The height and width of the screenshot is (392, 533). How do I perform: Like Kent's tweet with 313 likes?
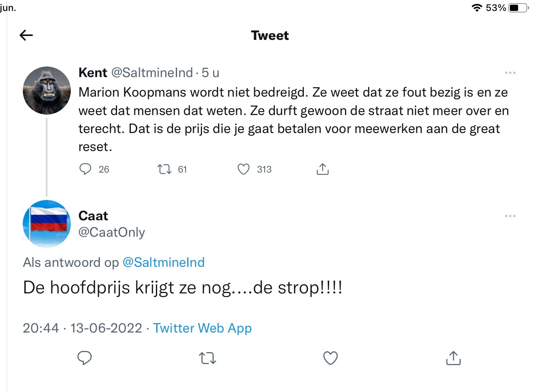click(244, 169)
